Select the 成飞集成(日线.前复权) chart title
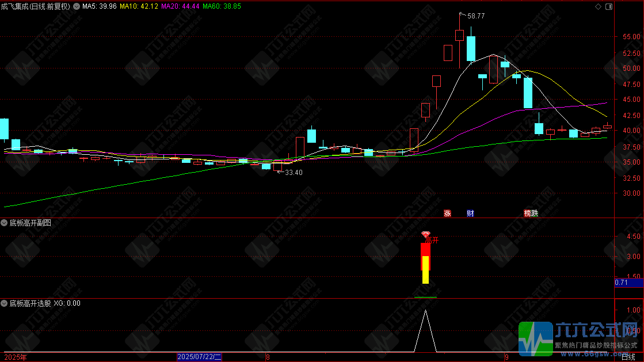 tap(35, 6)
